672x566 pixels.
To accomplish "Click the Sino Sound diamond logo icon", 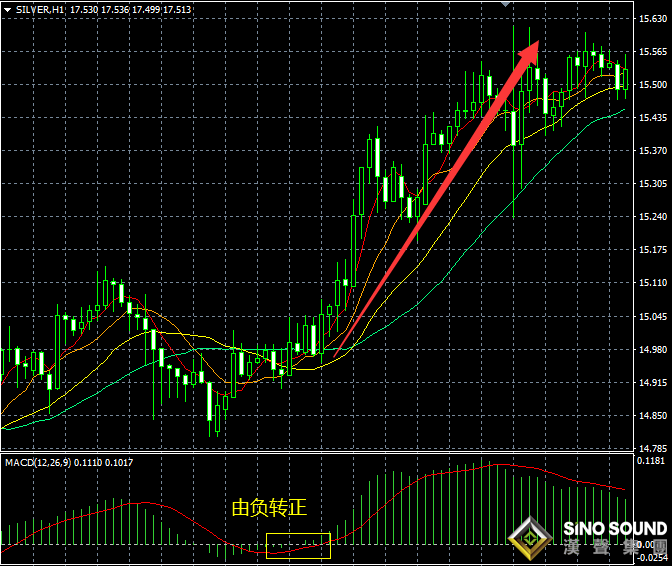I will pos(529,540).
